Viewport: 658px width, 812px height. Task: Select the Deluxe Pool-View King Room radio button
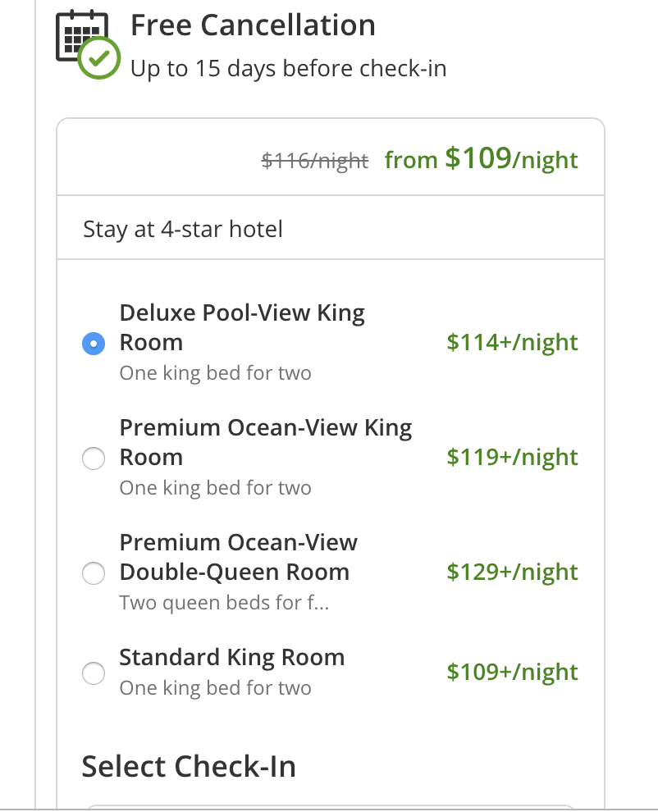tap(94, 344)
